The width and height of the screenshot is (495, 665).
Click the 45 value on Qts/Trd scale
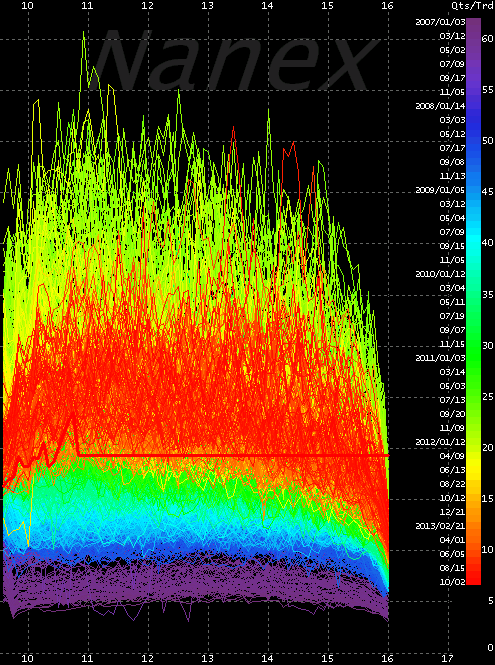(488, 192)
